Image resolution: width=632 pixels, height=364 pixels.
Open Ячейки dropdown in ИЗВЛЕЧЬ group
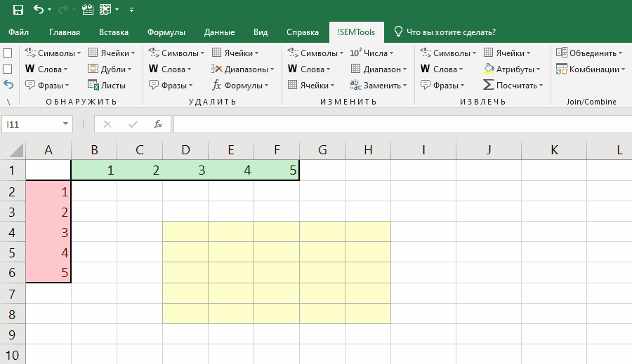pos(507,53)
